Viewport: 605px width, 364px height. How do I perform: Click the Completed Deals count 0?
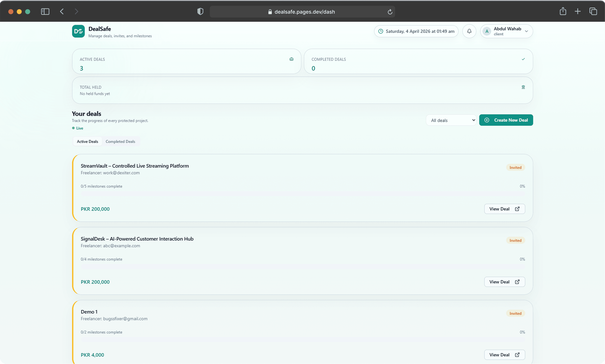click(x=313, y=68)
